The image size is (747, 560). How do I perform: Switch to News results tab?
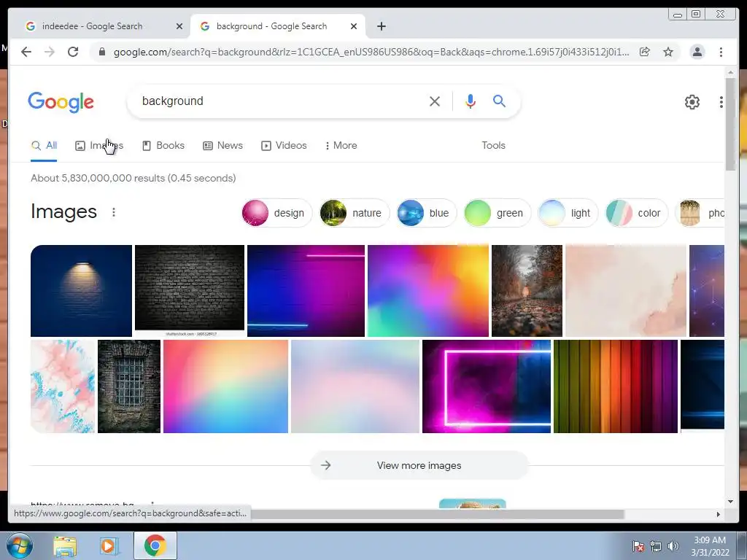223,146
